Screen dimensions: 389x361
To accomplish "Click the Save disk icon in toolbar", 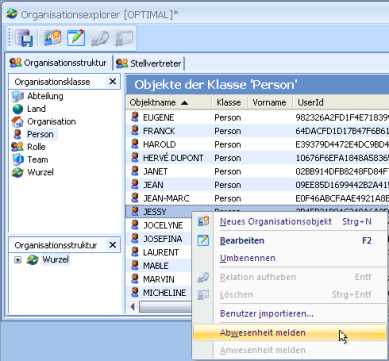I will click(24, 38).
